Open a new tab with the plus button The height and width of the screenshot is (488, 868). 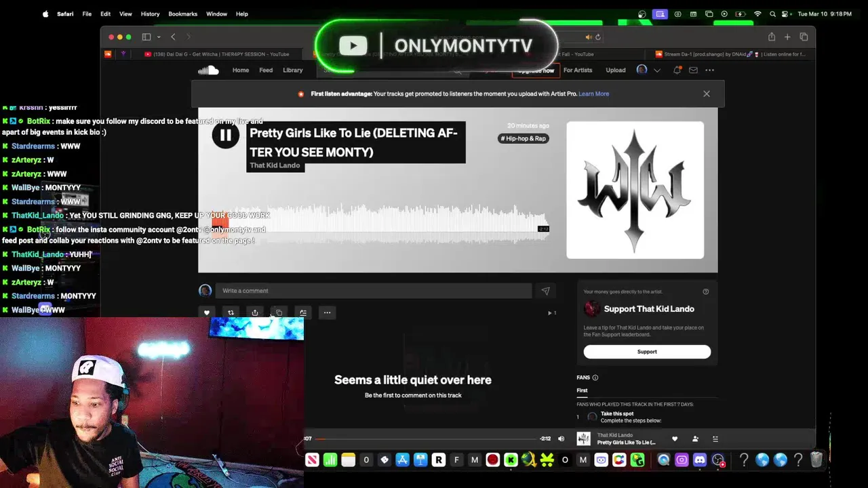pyautogui.click(x=787, y=37)
